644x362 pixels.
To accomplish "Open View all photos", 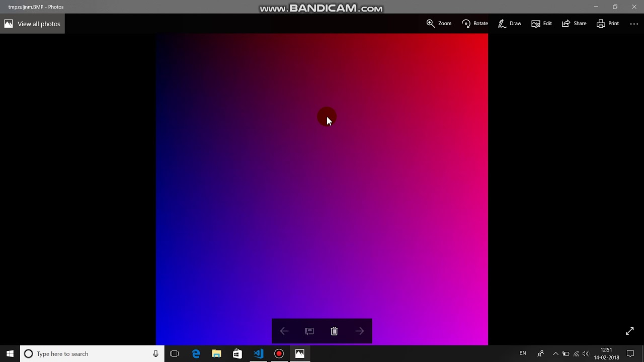I will (32, 24).
